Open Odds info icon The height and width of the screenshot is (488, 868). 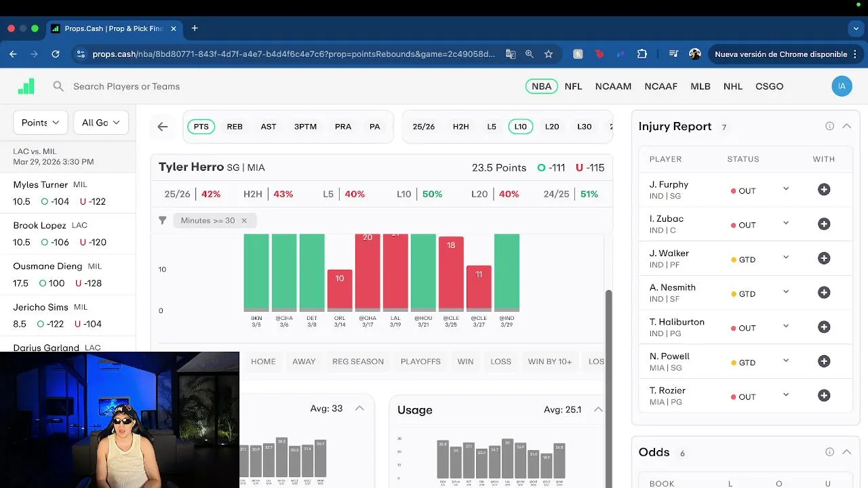pos(829,452)
